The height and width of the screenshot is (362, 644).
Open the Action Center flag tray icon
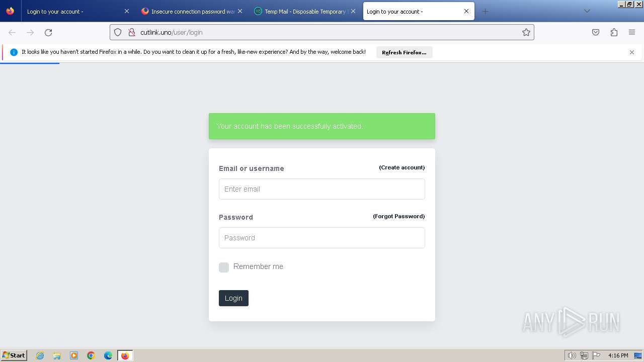click(596, 355)
